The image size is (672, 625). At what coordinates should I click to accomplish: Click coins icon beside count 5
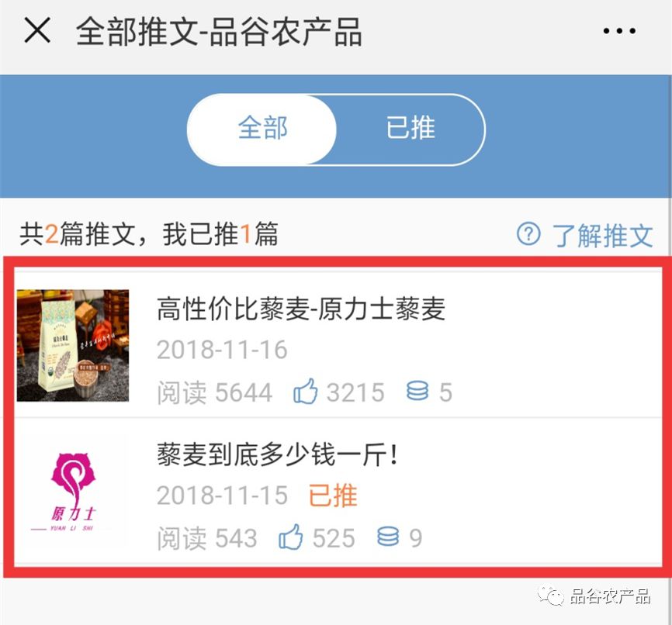pyautogui.click(x=417, y=391)
